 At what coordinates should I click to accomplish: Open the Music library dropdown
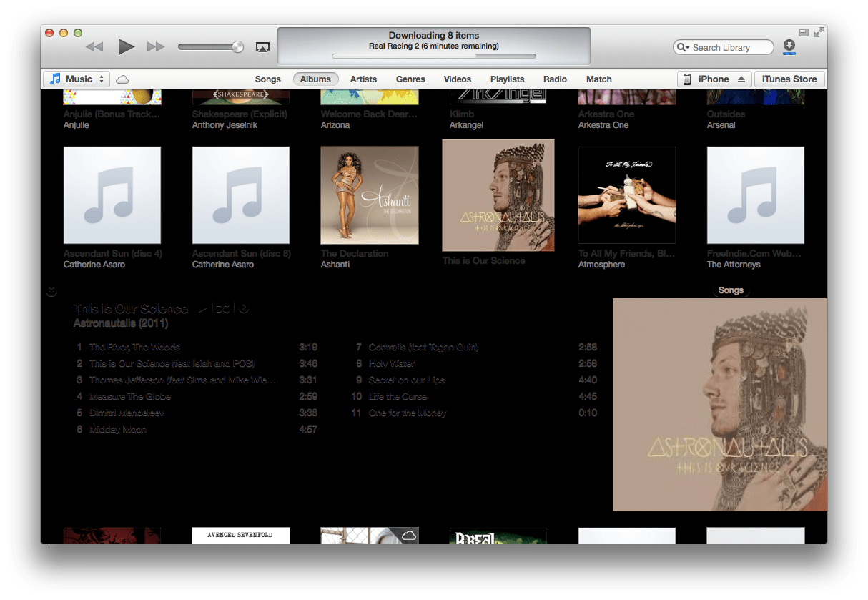76,79
